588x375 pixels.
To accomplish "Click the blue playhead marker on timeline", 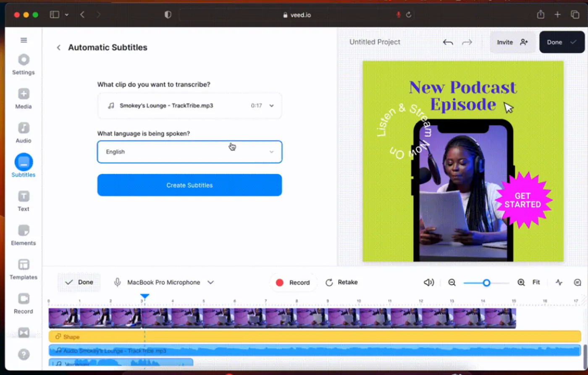I will click(x=144, y=297).
